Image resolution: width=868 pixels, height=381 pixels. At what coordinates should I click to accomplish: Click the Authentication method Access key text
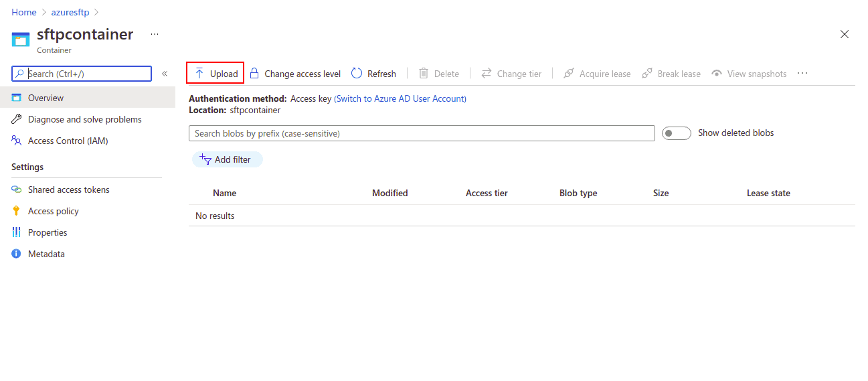pos(260,98)
